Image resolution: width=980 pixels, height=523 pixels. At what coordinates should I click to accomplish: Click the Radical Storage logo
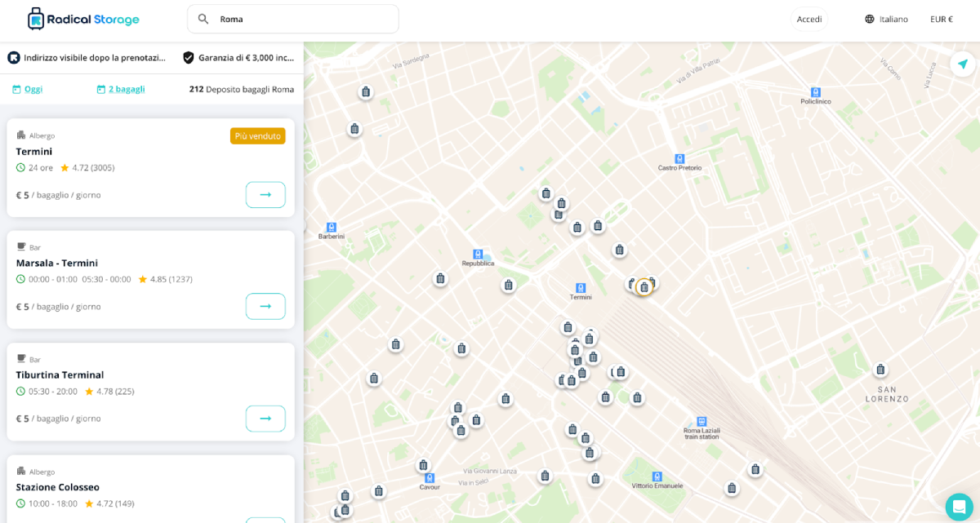click(x=83, y=19)
